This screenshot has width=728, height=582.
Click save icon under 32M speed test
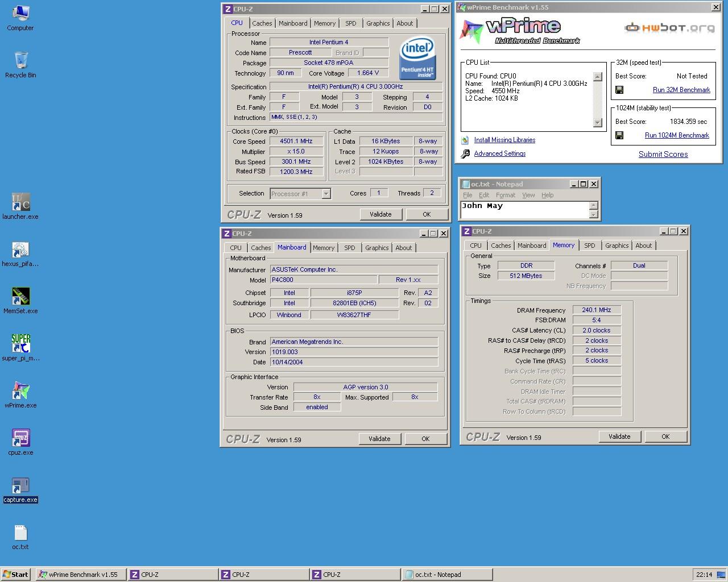(619, 90)
